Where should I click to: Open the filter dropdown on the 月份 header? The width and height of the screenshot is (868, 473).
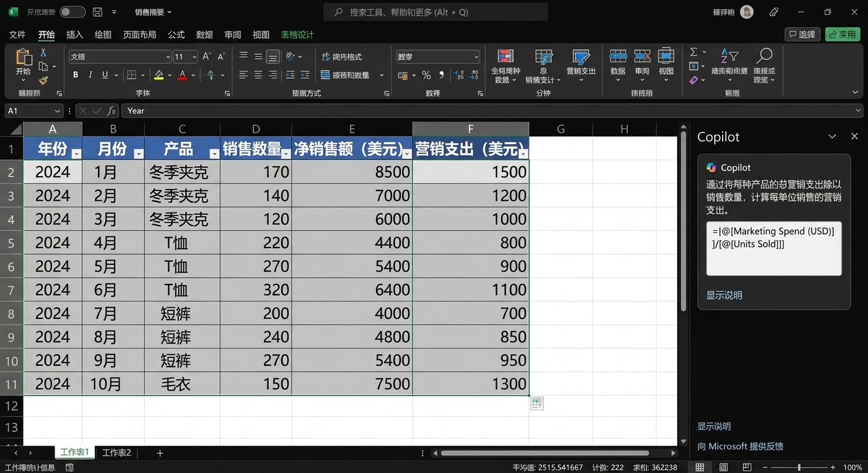pyautogui.click(x=139, y=154)
